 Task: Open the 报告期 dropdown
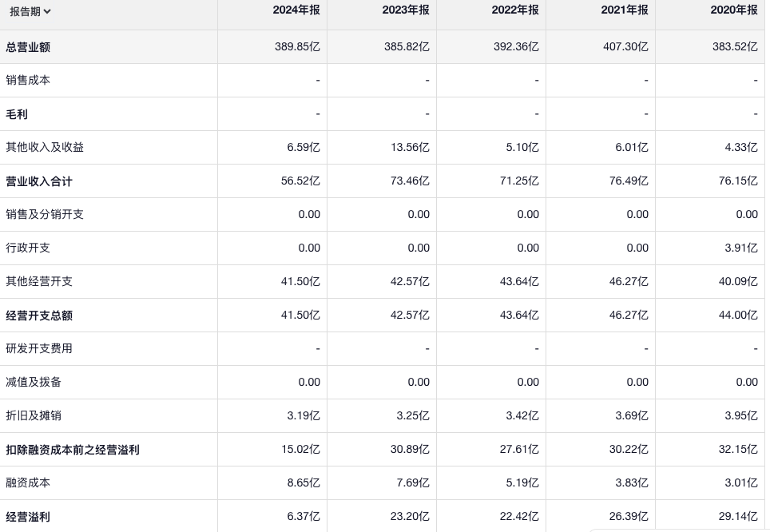coord(30,11)
